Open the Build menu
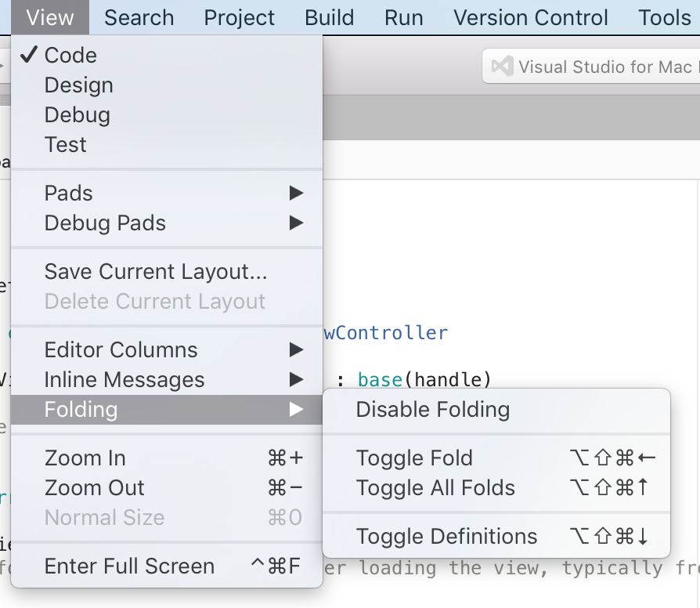 click(x=329, y=17)
